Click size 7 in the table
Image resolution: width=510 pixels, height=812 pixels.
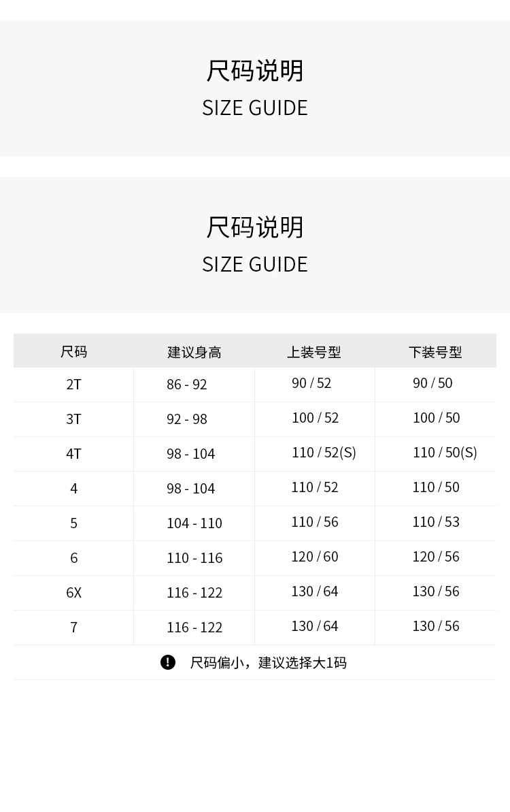point(73,628)
